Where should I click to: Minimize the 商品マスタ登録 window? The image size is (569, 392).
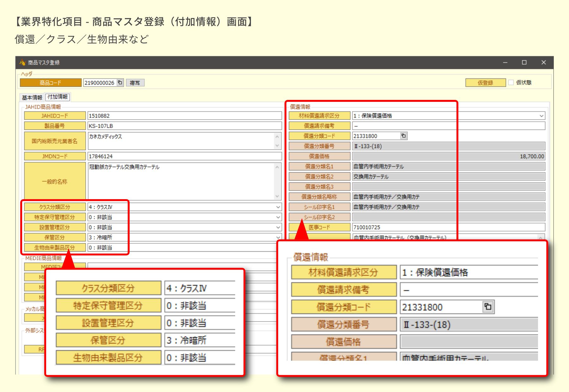(505, 63)
